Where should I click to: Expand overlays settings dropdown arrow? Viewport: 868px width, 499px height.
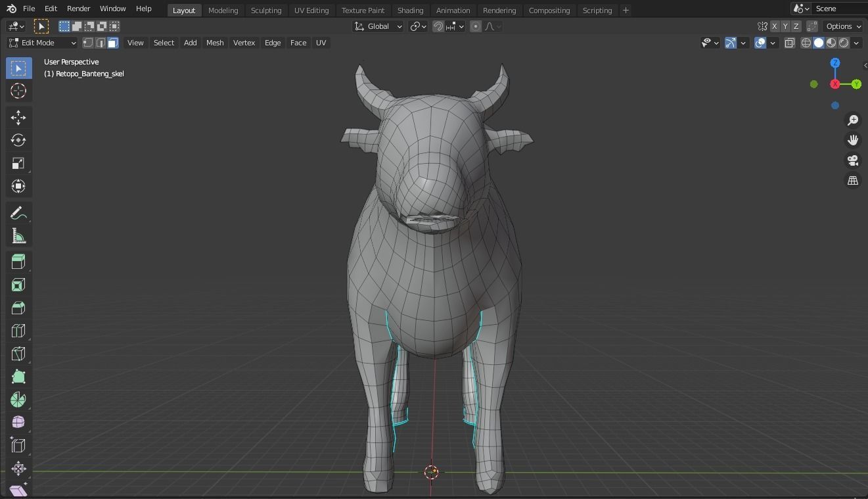(x=773, y=43)
